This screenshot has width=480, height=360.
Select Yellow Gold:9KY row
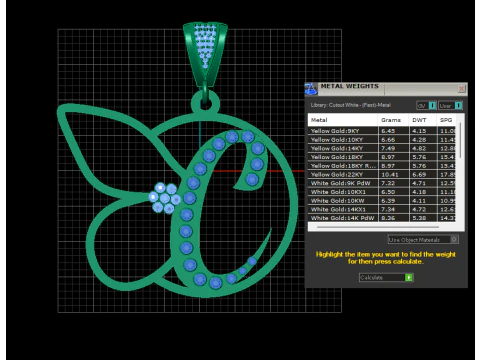tap(381, 131)
